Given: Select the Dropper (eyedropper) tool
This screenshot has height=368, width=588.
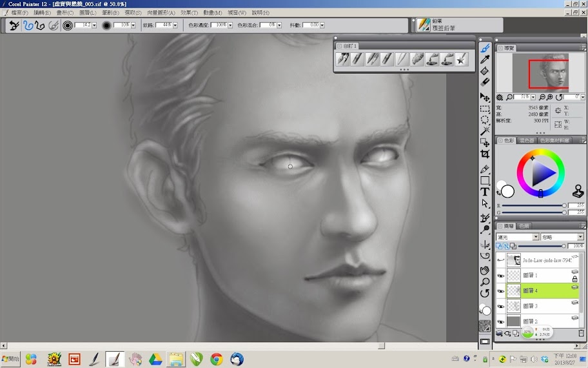Looking at the screenshot, I should [485, 59].
